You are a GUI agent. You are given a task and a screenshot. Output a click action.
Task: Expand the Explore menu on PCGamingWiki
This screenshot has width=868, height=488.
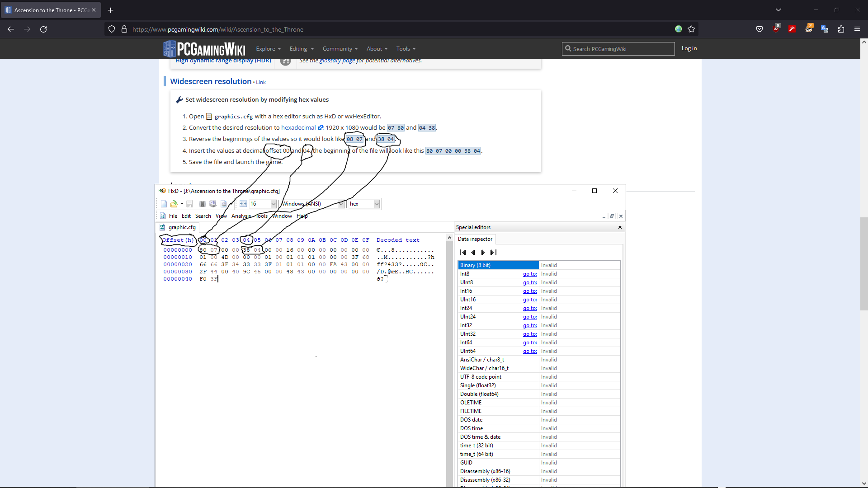[268, 49]
